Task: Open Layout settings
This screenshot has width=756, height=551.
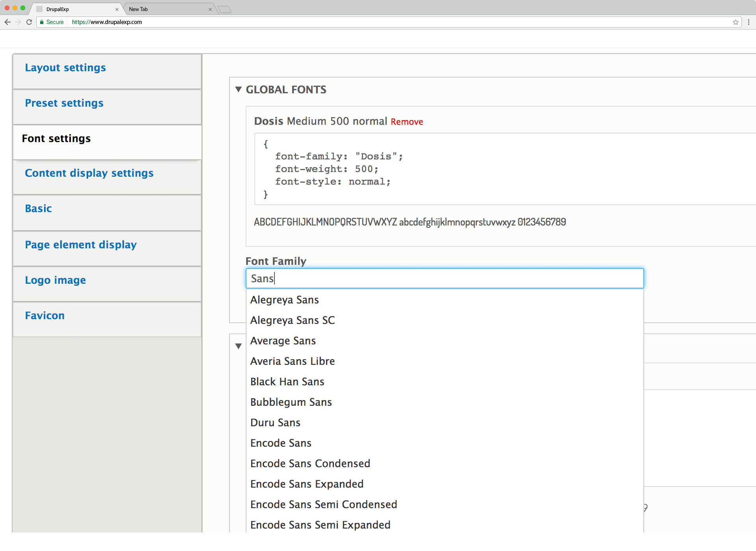Action: pos(65,67)
